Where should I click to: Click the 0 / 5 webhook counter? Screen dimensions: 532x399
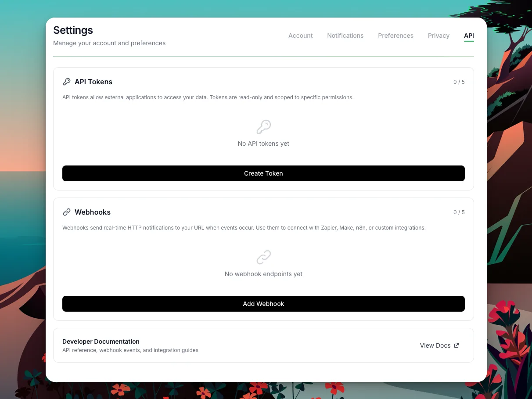(459, 212)
